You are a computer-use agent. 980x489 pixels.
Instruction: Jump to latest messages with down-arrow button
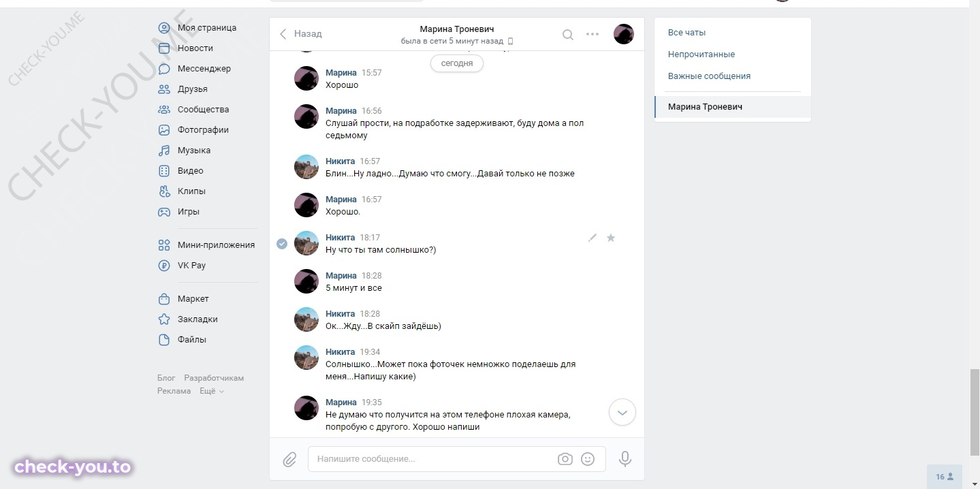[622, 412]
